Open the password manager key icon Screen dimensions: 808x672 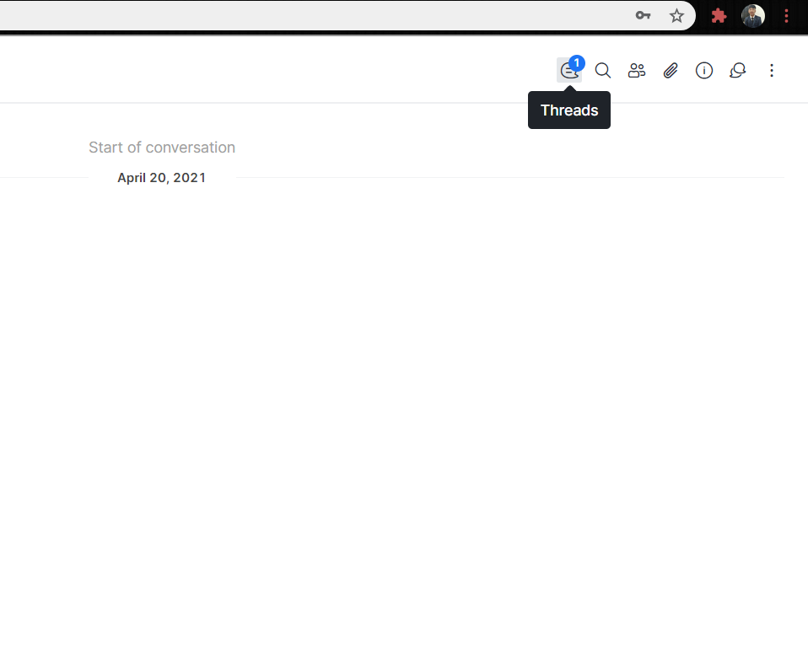[x=643, y=16]
